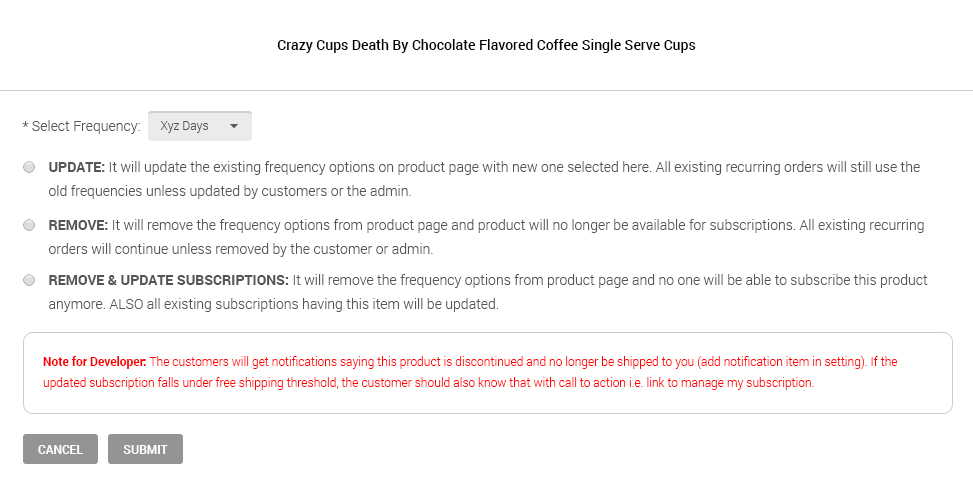Click the Xyz Days selected value
The image size is (973, 484).
tap(184, 126)
